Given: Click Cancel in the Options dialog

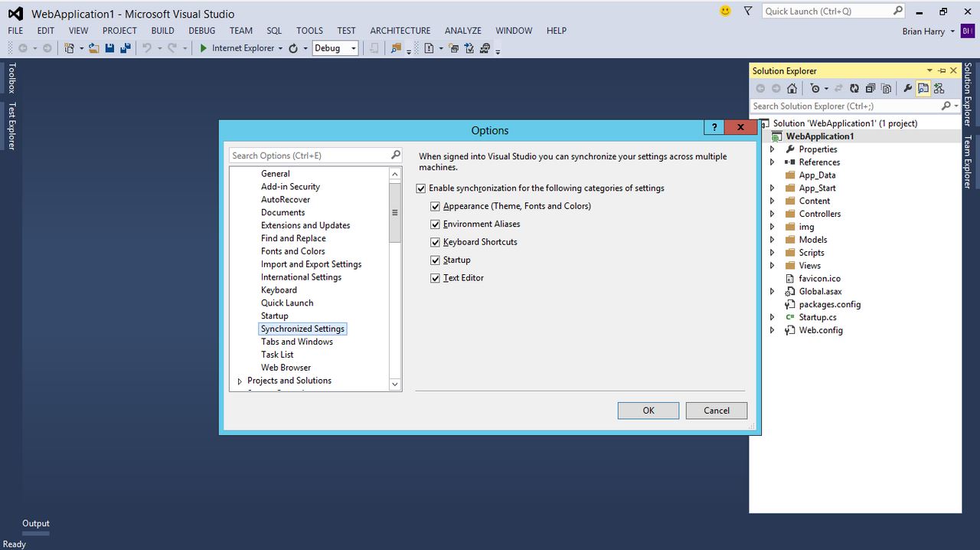Looking at the screenshot, I should [717, 411].
